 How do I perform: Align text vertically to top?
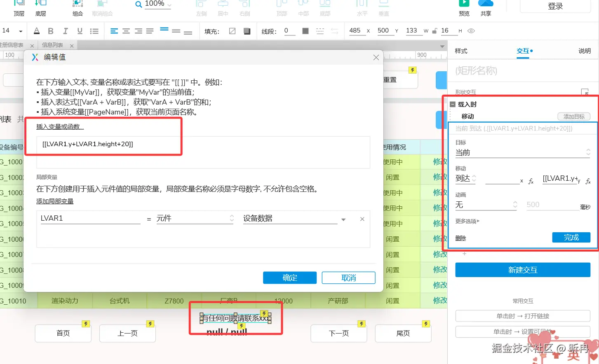164,30
